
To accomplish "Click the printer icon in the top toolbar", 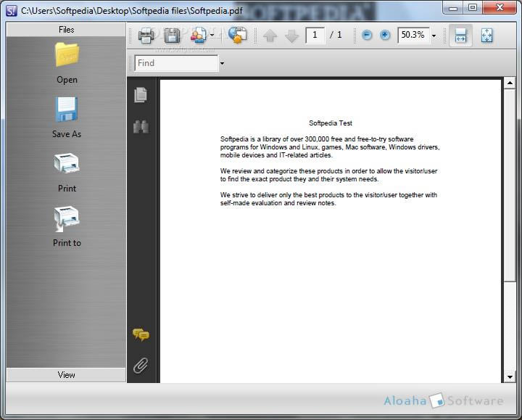I will tap(146, 36).
